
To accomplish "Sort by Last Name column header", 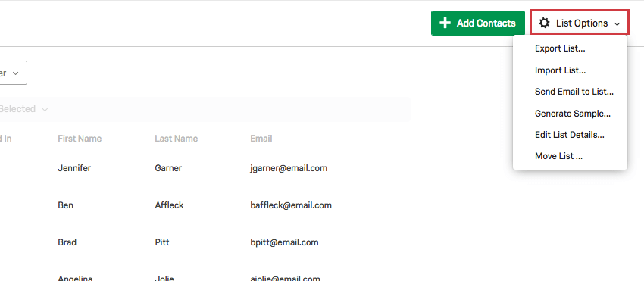I will 177,139.
